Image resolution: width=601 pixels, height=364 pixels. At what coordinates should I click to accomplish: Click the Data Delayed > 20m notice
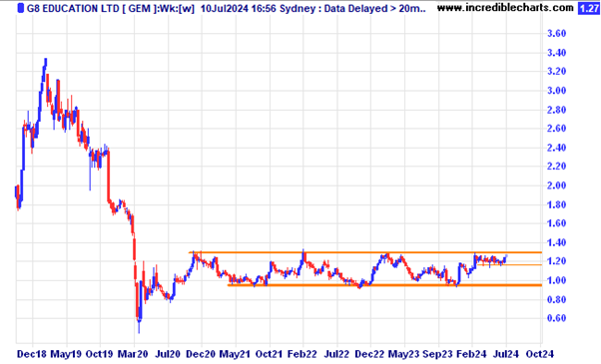coord(374,8)
